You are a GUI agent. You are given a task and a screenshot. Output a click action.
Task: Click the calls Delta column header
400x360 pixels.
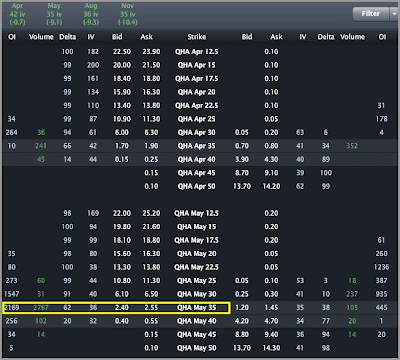tap(68, 37)
